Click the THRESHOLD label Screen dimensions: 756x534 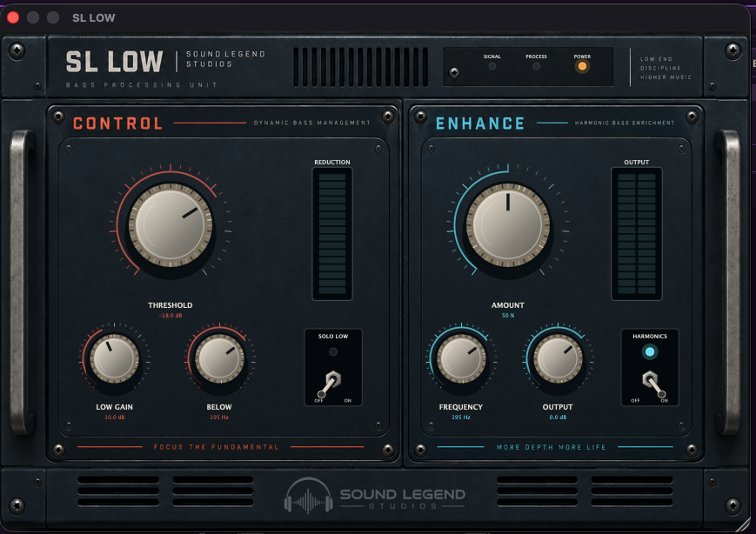click(x=171, y=305)
